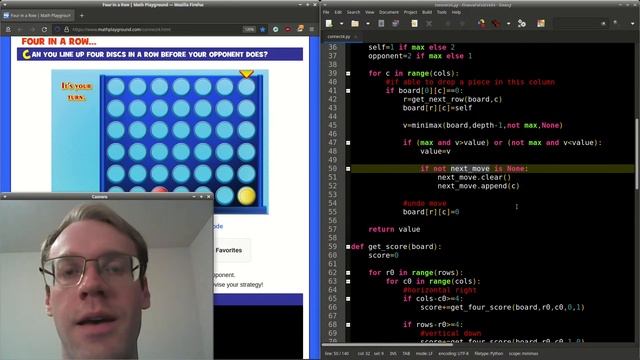Click the yellow disc in the bottom row

pyautogui.click(x=246, y=196)
